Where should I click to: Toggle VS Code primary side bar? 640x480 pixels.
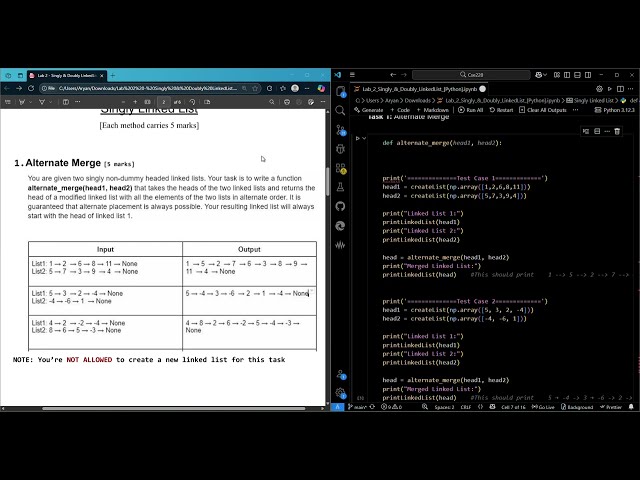(x=567, y=75)
